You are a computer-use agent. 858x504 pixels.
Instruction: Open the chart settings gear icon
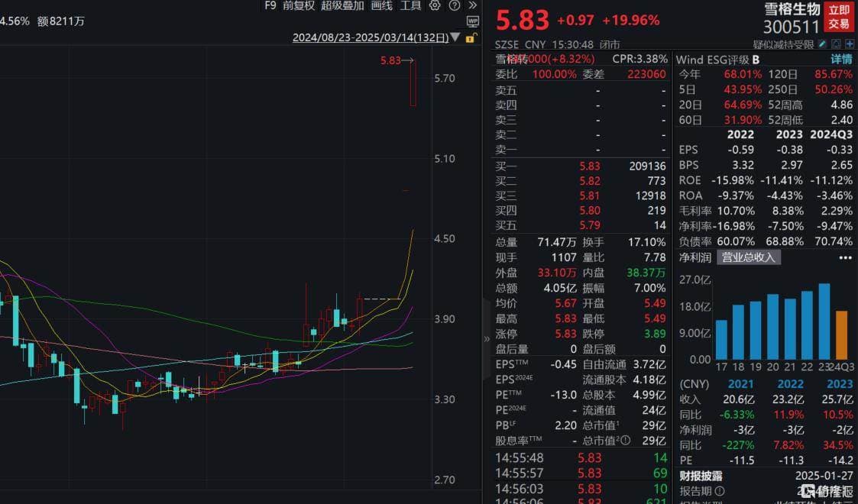pyautogui.click(x=435, y=5)
